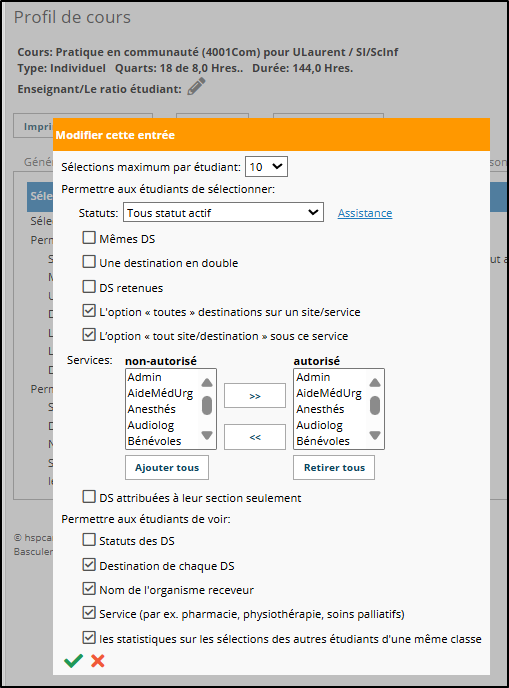Click the Ajouter tous button
The height and width of the screenshot is (688, 509).
[167, 468]
